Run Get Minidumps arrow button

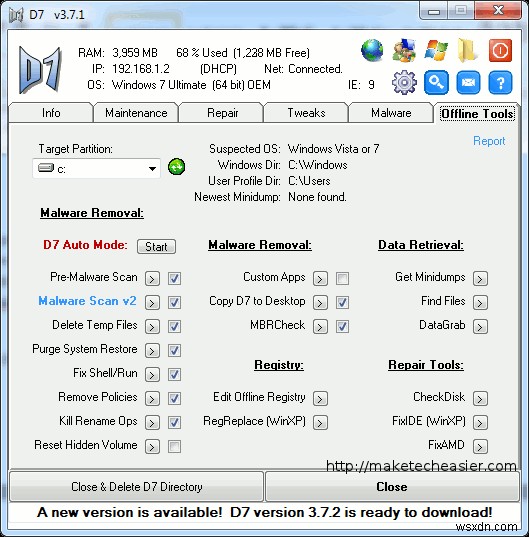(480, 278)
